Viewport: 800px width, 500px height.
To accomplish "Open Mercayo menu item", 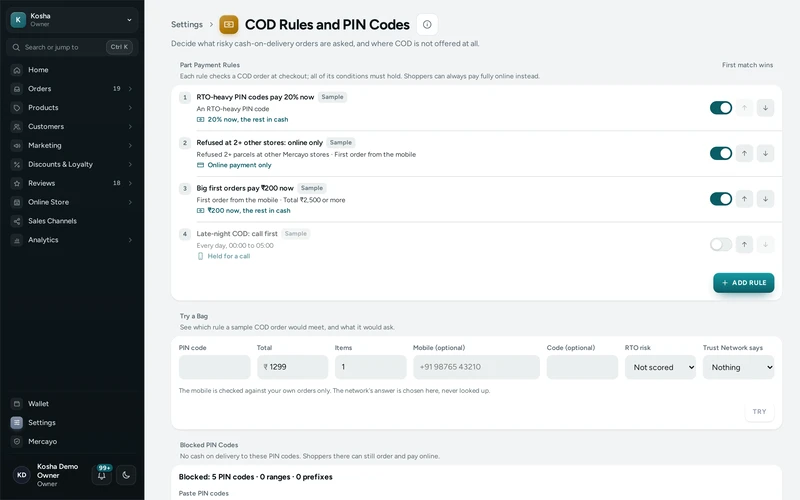I will pyautogui.click(x=72, y=441).
